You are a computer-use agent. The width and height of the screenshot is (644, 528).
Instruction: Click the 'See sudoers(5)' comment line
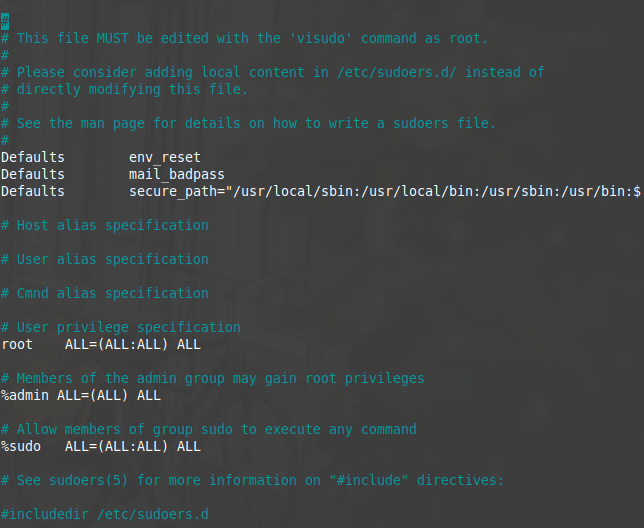252,480
